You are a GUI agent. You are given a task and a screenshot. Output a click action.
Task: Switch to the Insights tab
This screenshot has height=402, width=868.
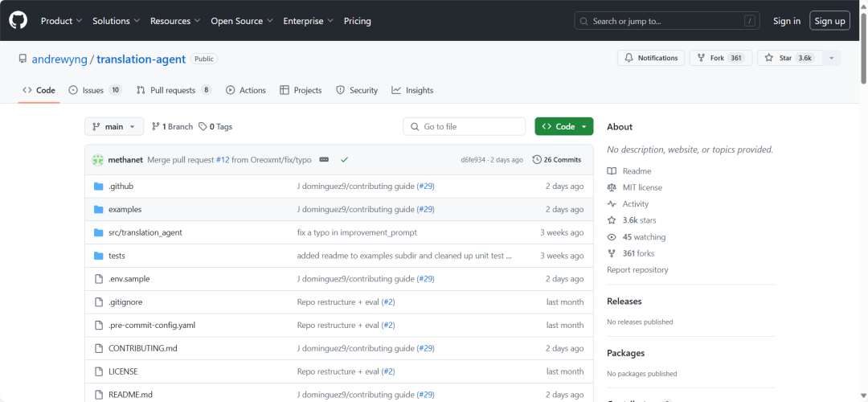coord(412,90)
